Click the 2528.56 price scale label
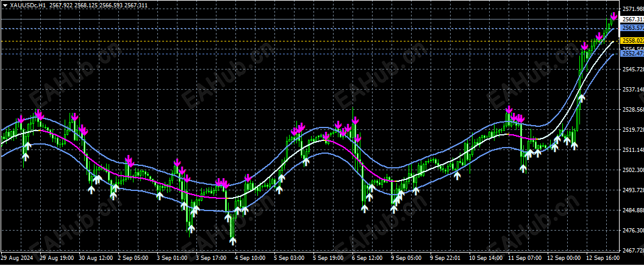644x266 pixels. (x=633, y=110)
